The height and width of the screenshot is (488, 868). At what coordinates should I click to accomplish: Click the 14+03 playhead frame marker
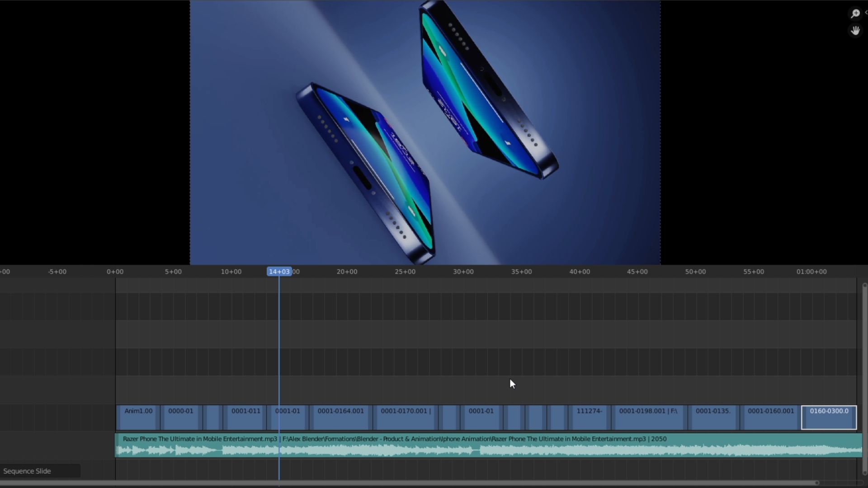[x=279, y=272]
